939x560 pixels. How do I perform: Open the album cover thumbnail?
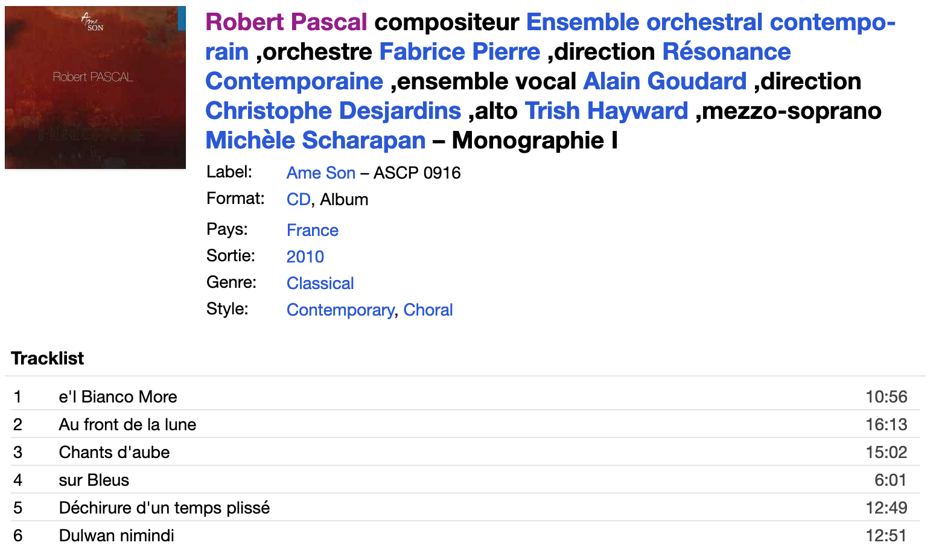95,87
